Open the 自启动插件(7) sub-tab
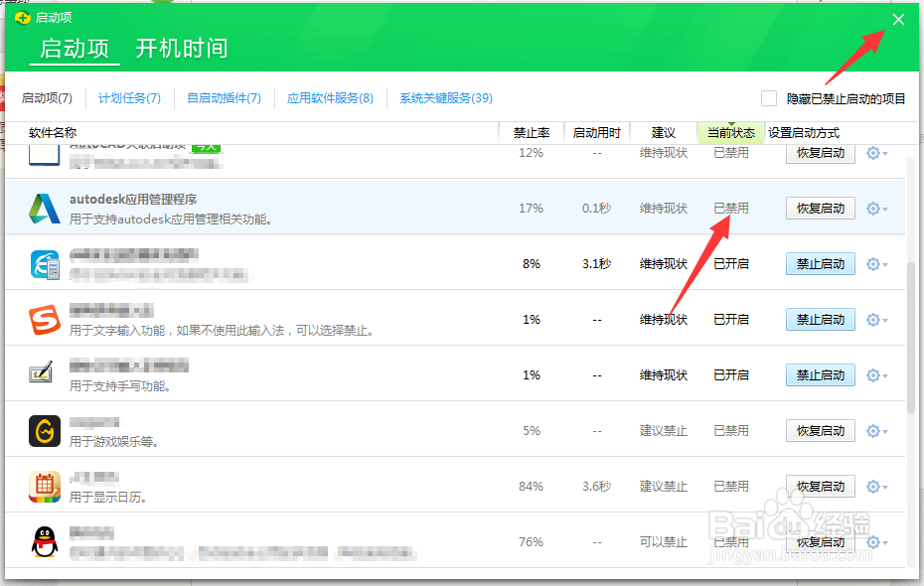 coord(224,97)
